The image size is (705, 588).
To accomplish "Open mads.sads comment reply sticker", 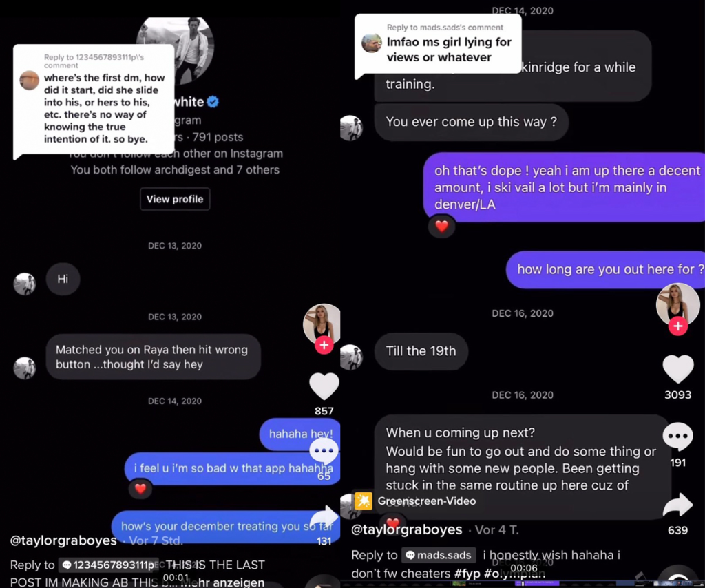I will (438, 45).
